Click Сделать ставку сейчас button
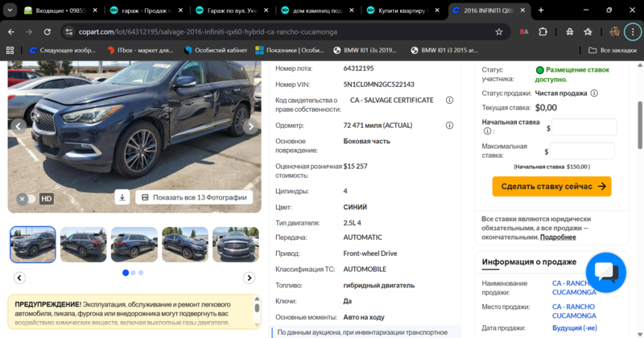Image resolution: width=644 pixels, height=338 pixels. [551, 187]
